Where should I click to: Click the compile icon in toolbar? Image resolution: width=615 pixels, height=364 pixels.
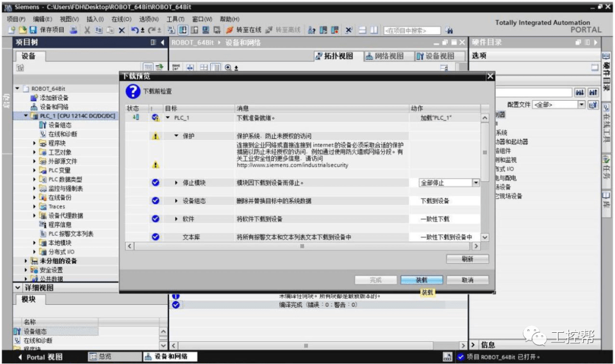click(171, 30)
